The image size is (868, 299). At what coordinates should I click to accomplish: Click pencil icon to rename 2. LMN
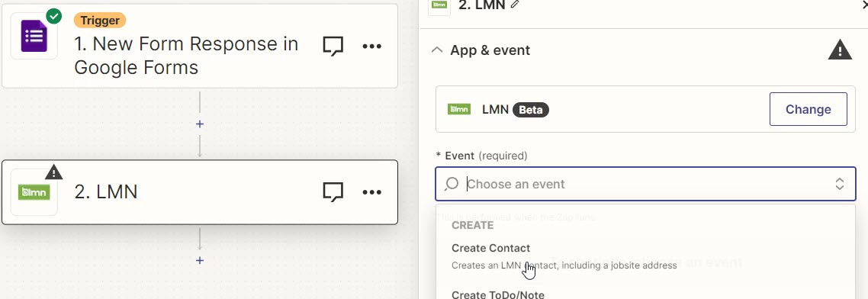click(516, 5)
